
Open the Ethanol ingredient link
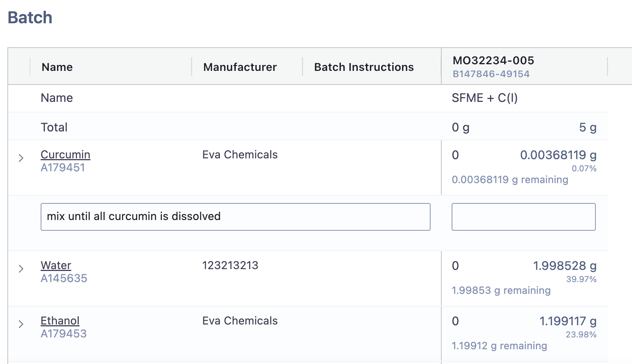[60, 321]
